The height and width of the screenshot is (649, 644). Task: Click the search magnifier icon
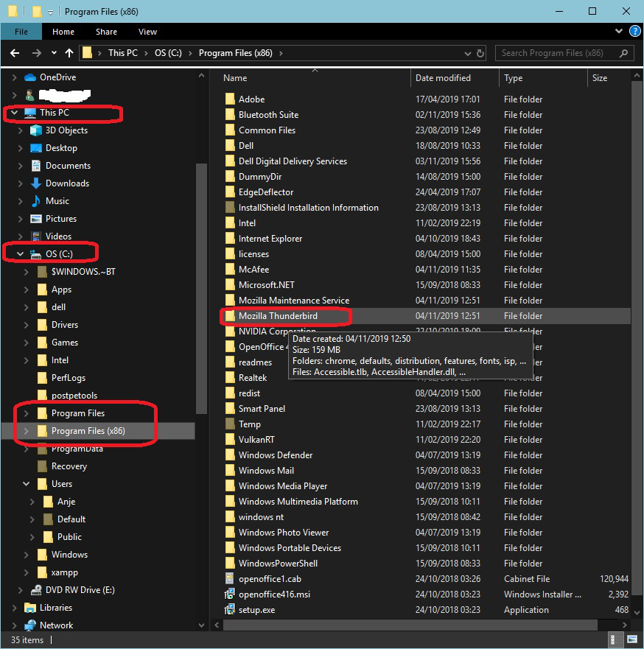click(623, 53)
